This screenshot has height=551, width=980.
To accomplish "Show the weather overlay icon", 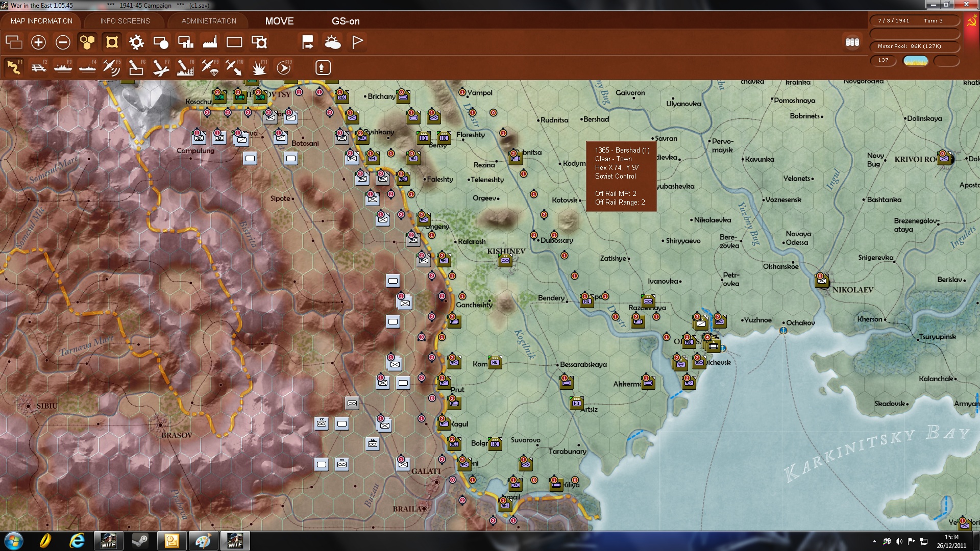I will point(332,42).
